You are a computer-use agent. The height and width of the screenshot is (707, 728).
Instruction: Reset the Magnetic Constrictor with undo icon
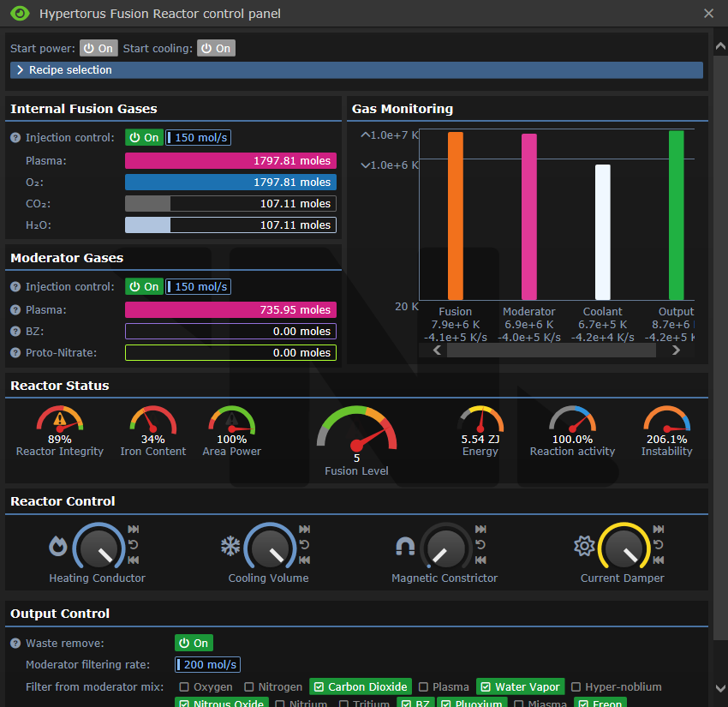click(x=480, y=544)
